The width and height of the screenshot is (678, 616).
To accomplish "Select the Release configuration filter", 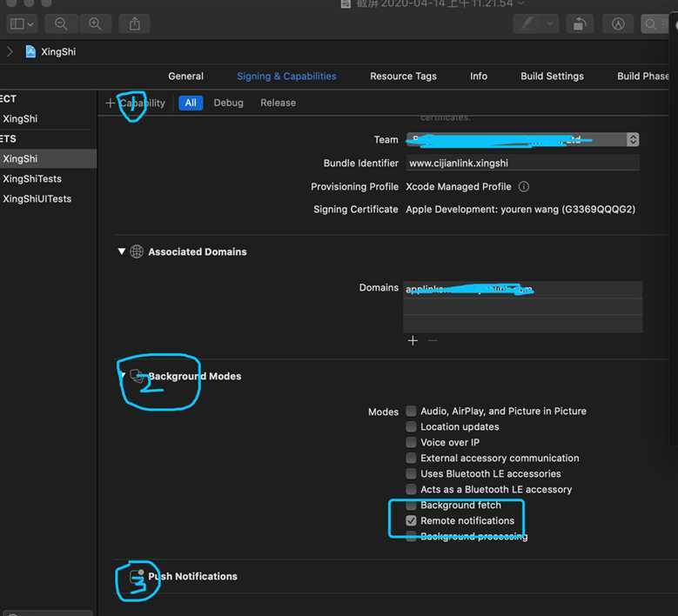I will click(x=278, y=103).
